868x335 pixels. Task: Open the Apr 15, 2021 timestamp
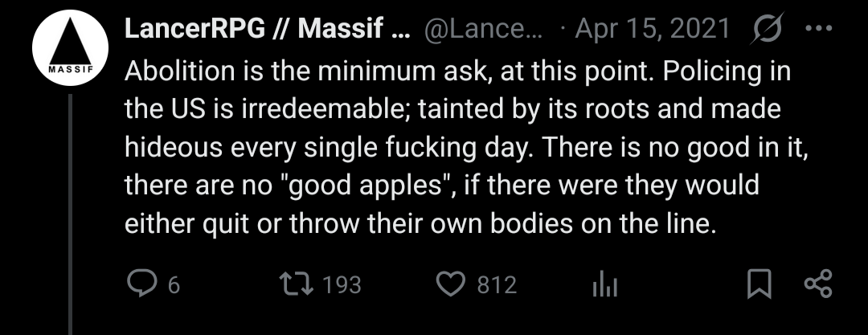tap(652, 31)
